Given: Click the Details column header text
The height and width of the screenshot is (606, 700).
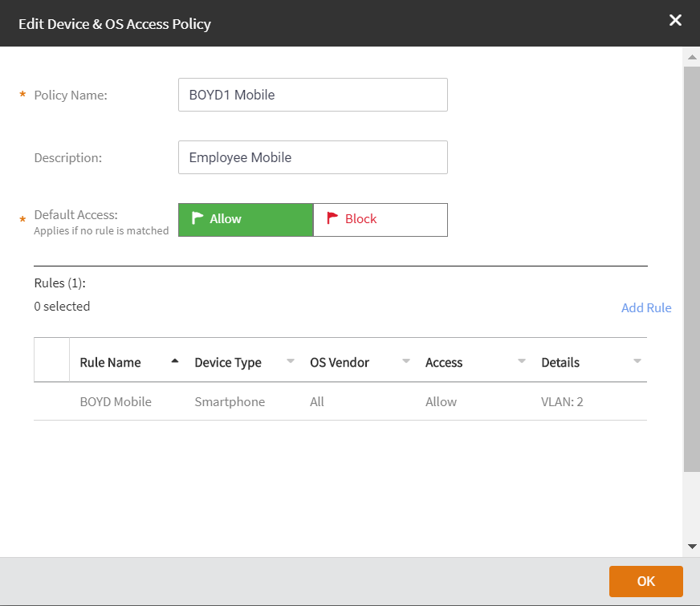Looking at the screenshot, I should pos(560,362).
